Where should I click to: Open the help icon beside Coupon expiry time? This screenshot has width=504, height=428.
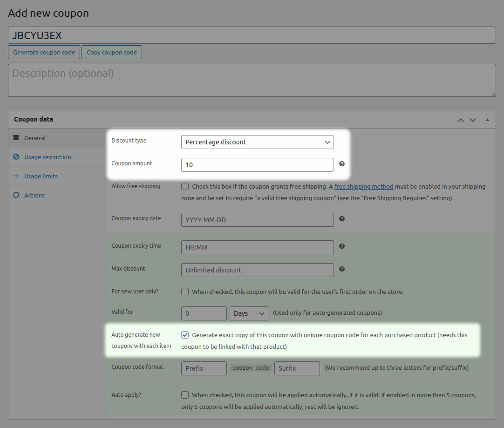(x=342, y=247)
